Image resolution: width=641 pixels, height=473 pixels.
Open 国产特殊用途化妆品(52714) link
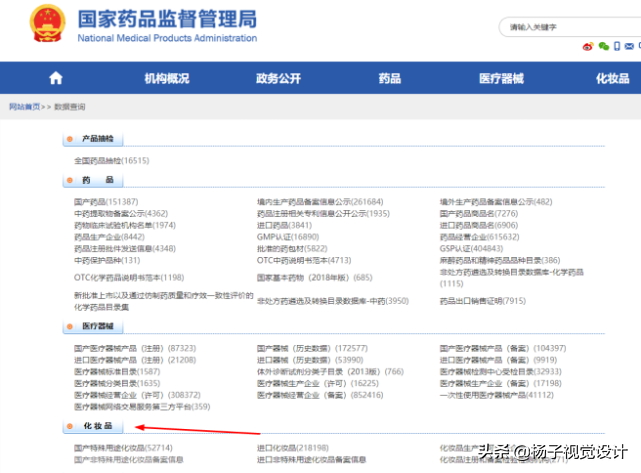click(123, 448)
